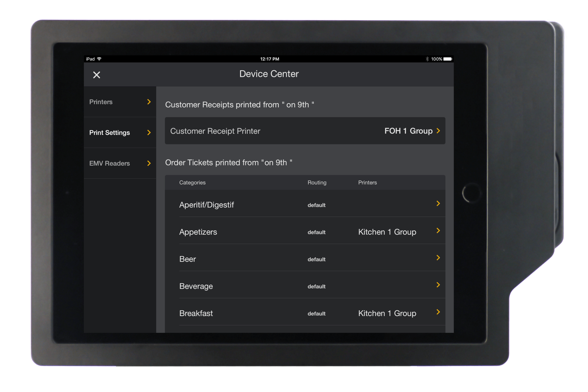The height and width of the screenshot is (392, 588).
Task: Click chevron next to EMV Readers
Action: pos(149,163)
